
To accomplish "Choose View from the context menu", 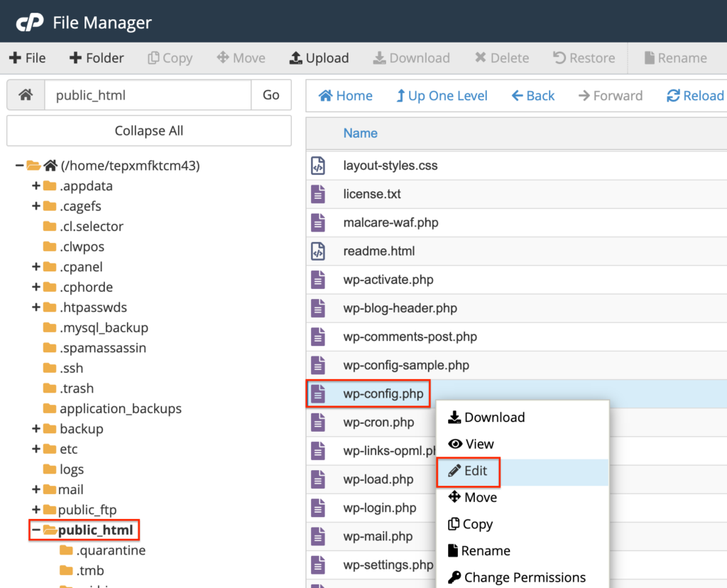I will pos(523,444).
